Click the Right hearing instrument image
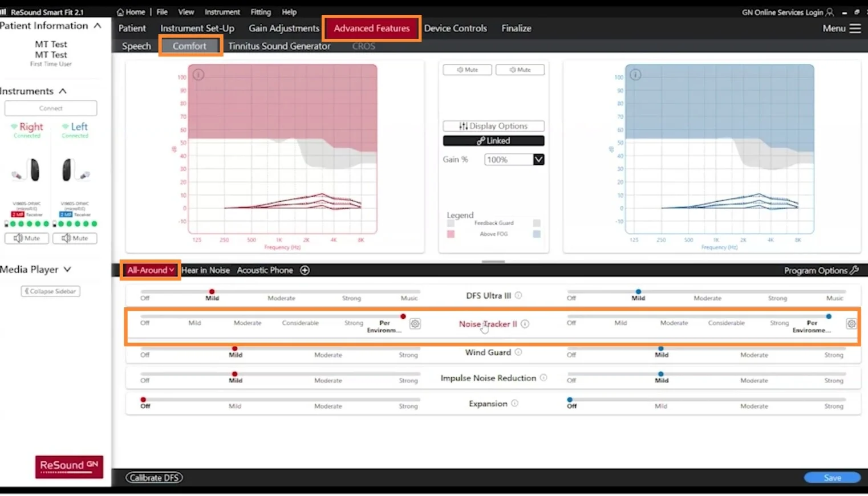 tap(27, 170)
